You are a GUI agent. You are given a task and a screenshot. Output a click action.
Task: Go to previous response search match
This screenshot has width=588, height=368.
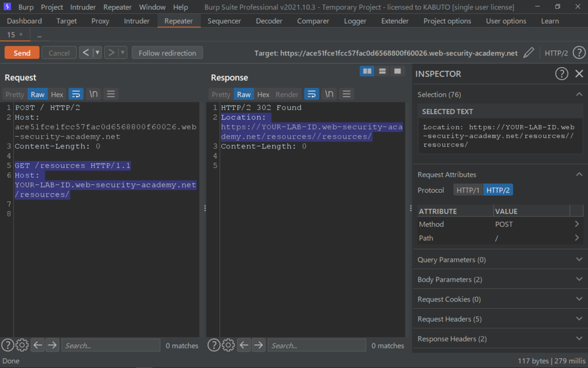point(244,345)
